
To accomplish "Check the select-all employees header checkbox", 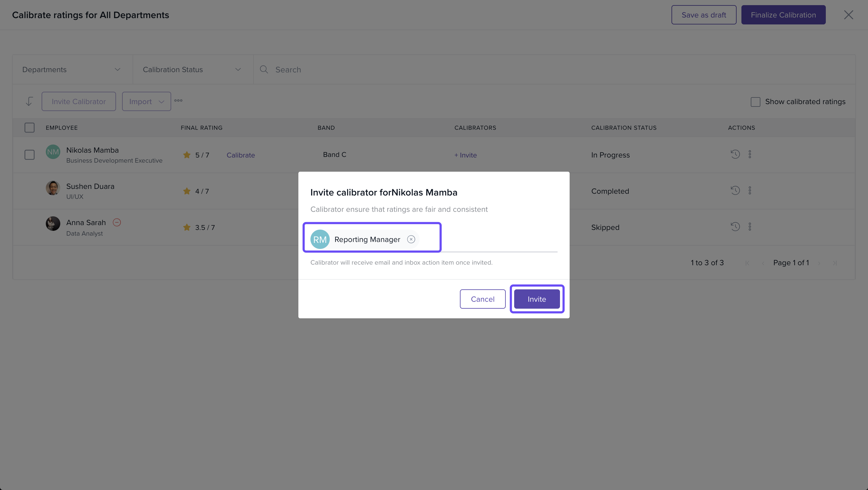I will [x=30, y=128].
